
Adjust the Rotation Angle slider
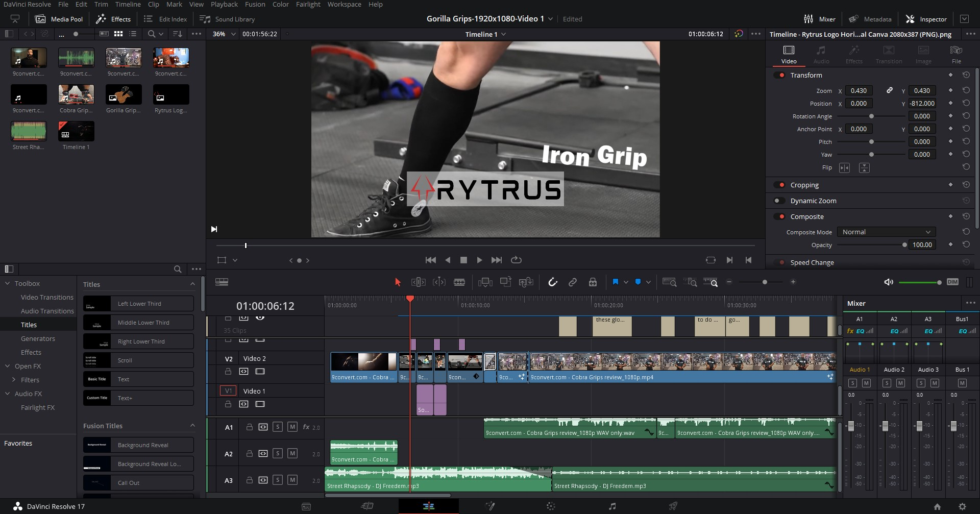pos(871,116)
